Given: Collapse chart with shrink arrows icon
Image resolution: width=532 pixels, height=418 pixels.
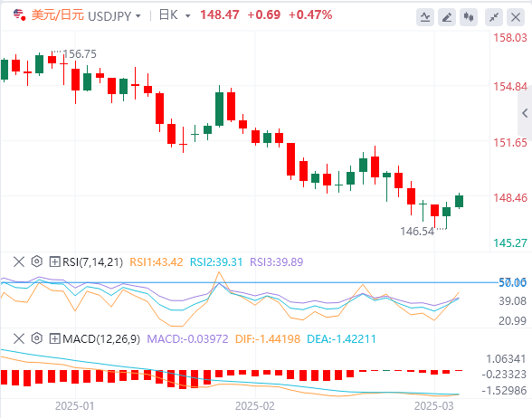Looking at the screenshot, I should coord(494,17).
